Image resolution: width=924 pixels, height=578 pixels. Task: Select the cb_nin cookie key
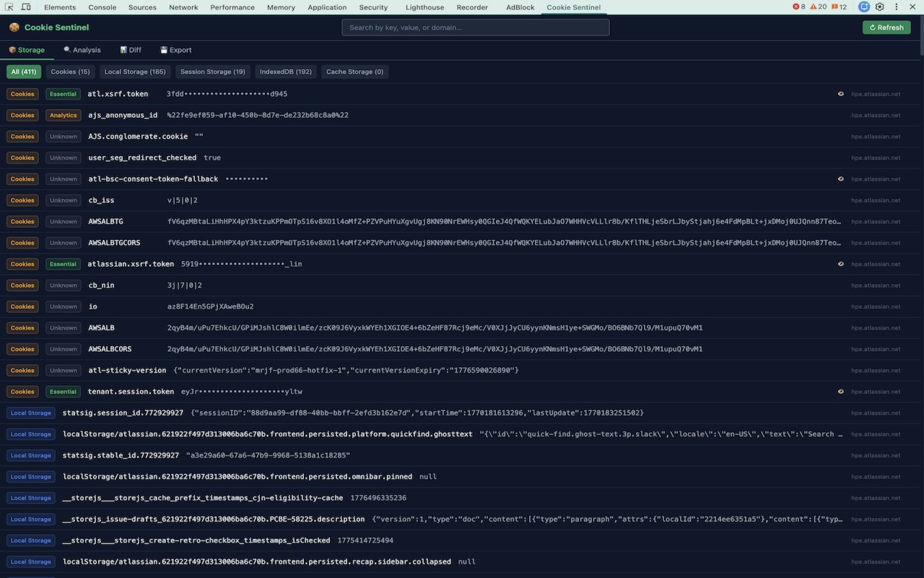pos(101,285)
